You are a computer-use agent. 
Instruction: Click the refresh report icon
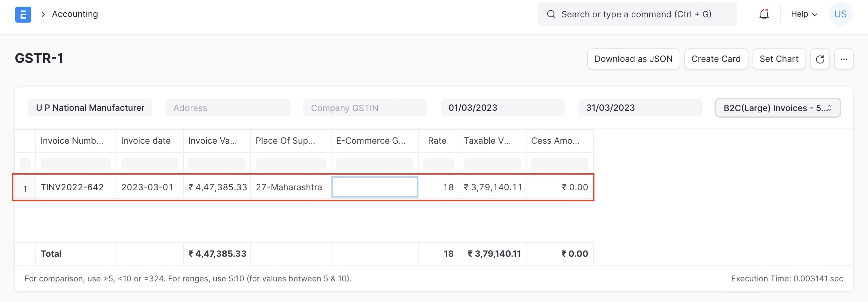click(x=820, y=59)
